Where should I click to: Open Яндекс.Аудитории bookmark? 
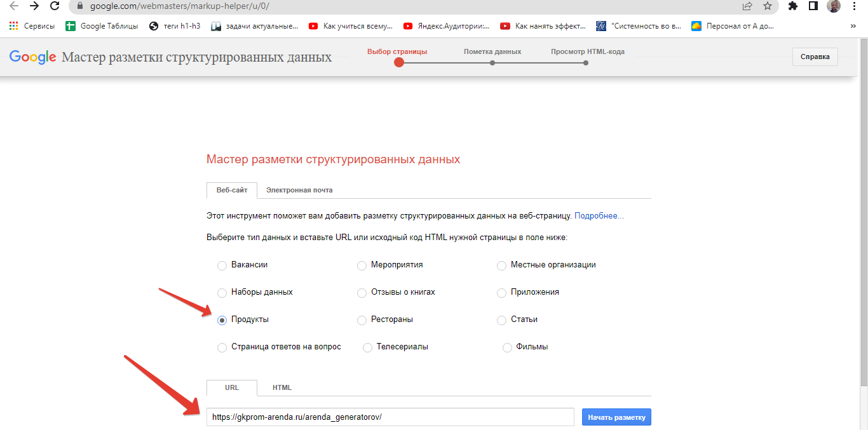pos(446,26)
